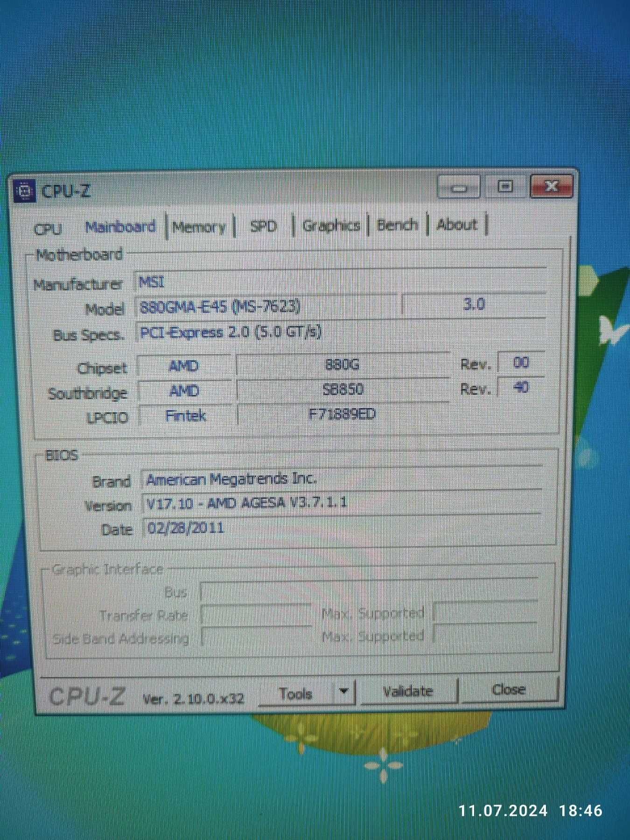Open the Memory tab
Image resolution: width=630 pixels, height=840 pixels.
(199, 227)
